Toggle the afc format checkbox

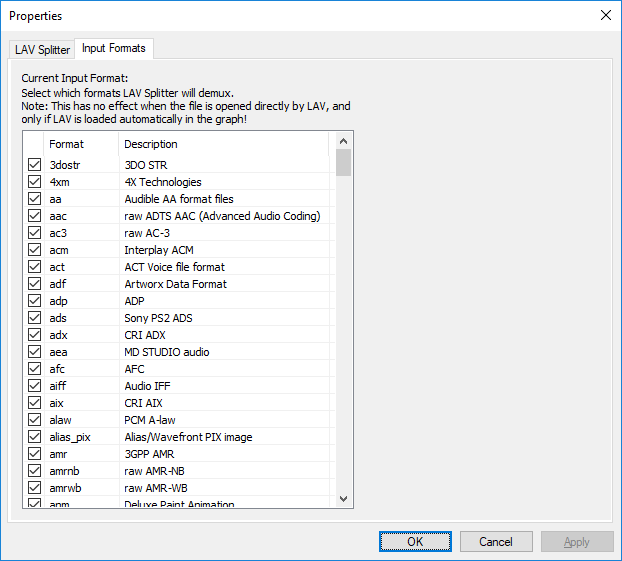point(35,369)
